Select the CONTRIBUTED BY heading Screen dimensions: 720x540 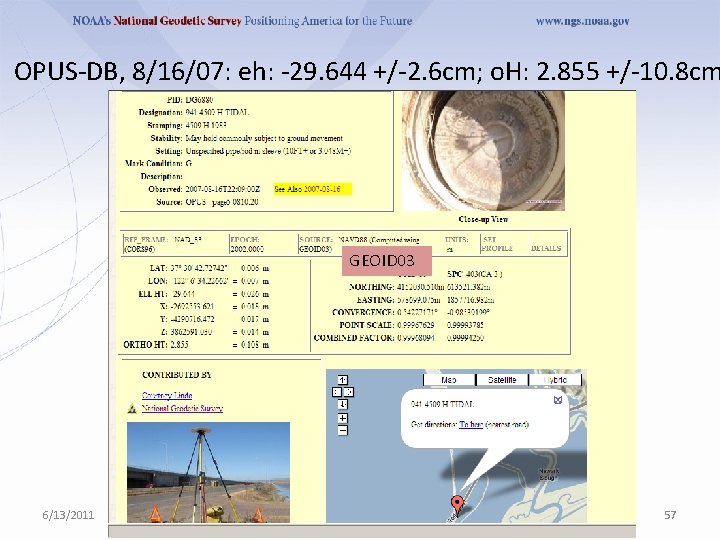tap(177, 375)
